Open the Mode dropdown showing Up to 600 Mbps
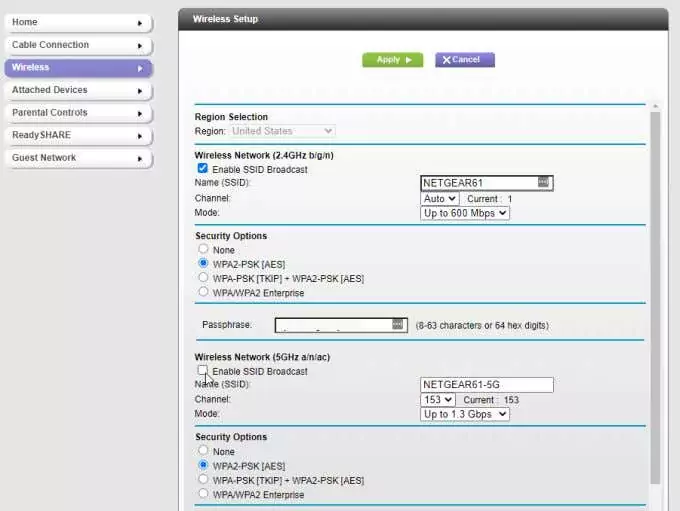Viewport: 680px width, 511px height. (x=465, y=213)
